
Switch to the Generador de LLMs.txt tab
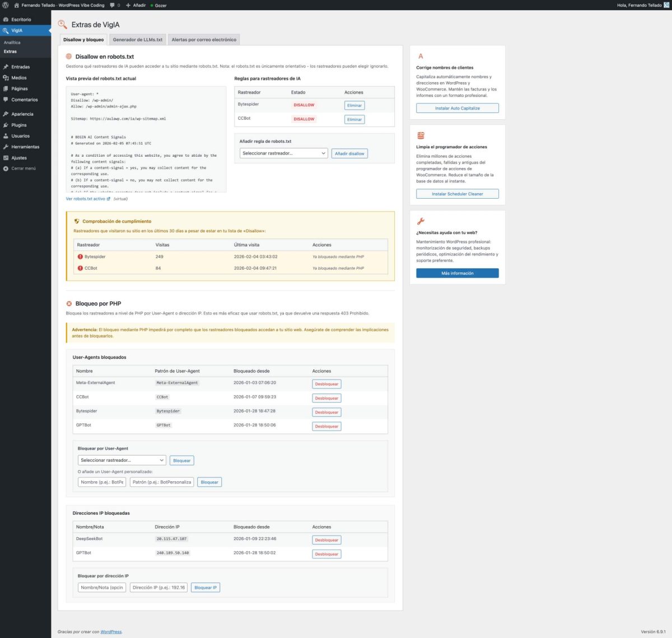138,40
